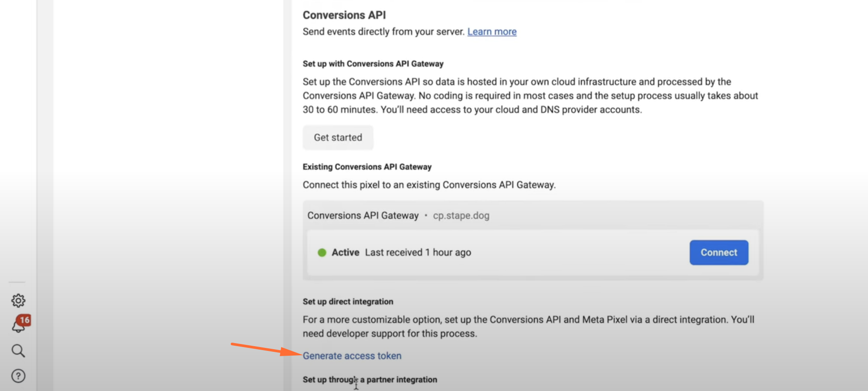Click the search magnifier icon

click(18, 351)
